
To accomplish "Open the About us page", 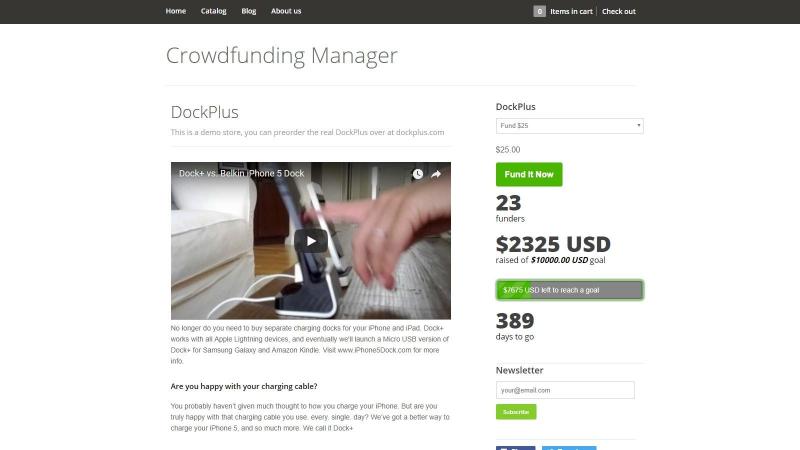I will pyautogui.click(x=286, y=11).
